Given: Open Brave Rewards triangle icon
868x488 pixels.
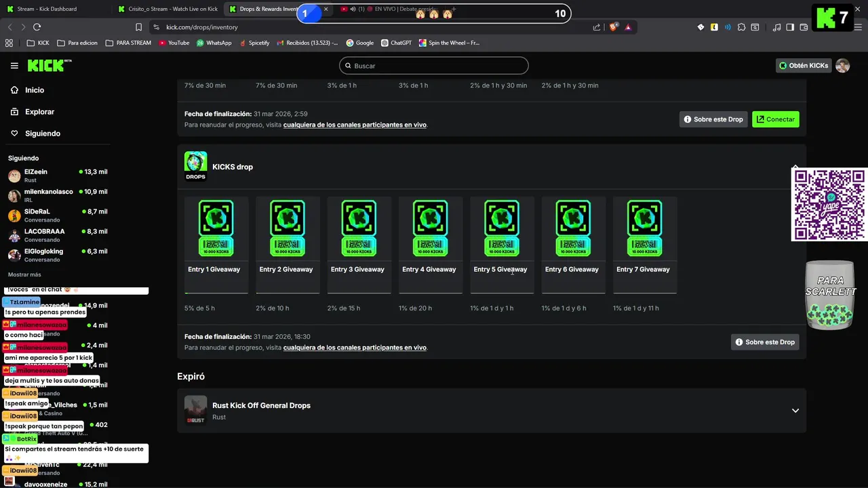Looking at the screenshot, I should [x=628, y=27].
